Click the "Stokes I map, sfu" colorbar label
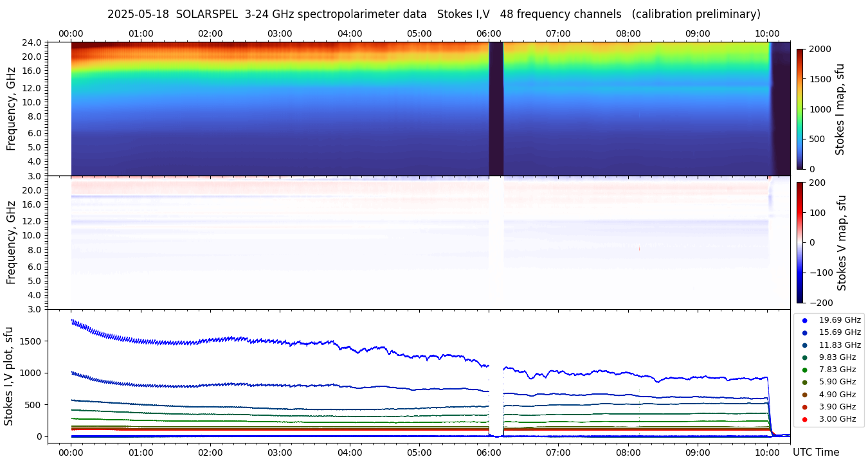Screen dimensions: 868x466 pyautogui.click(x=840, y=109)
